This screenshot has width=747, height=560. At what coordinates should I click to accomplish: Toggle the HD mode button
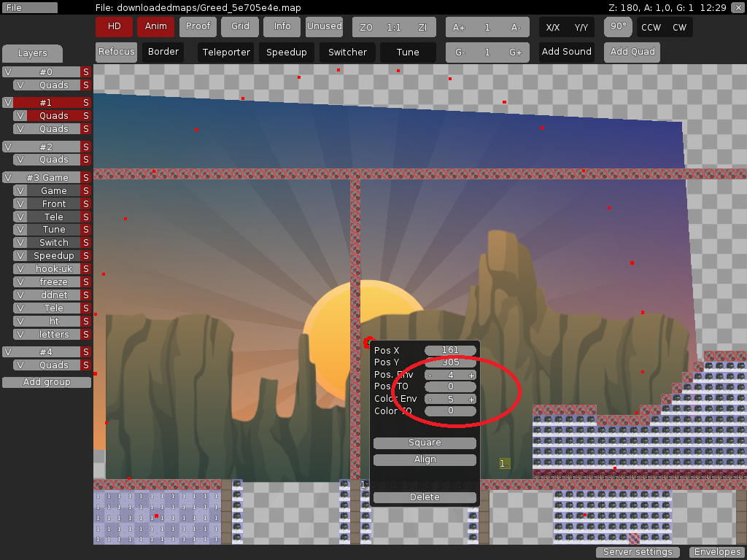(114, 26)
